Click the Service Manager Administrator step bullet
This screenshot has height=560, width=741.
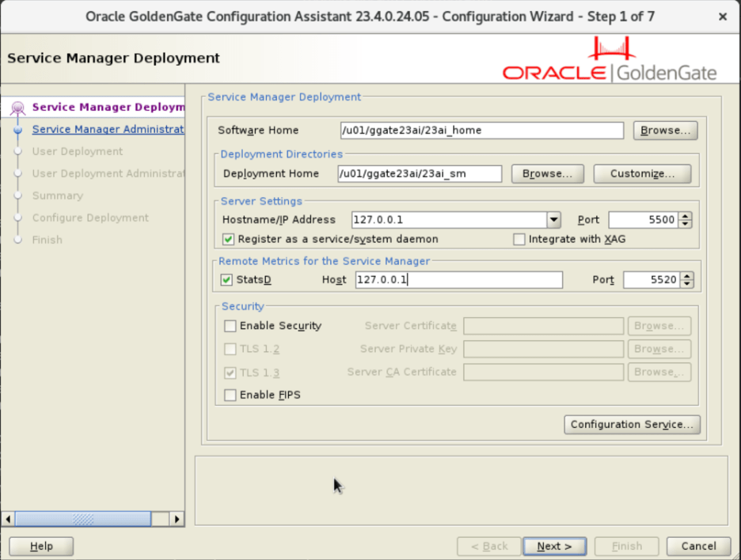coord(18,130)
